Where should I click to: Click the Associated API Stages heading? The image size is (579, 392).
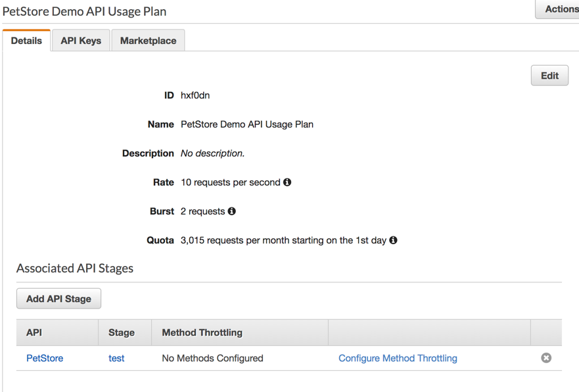pos(75,268)
